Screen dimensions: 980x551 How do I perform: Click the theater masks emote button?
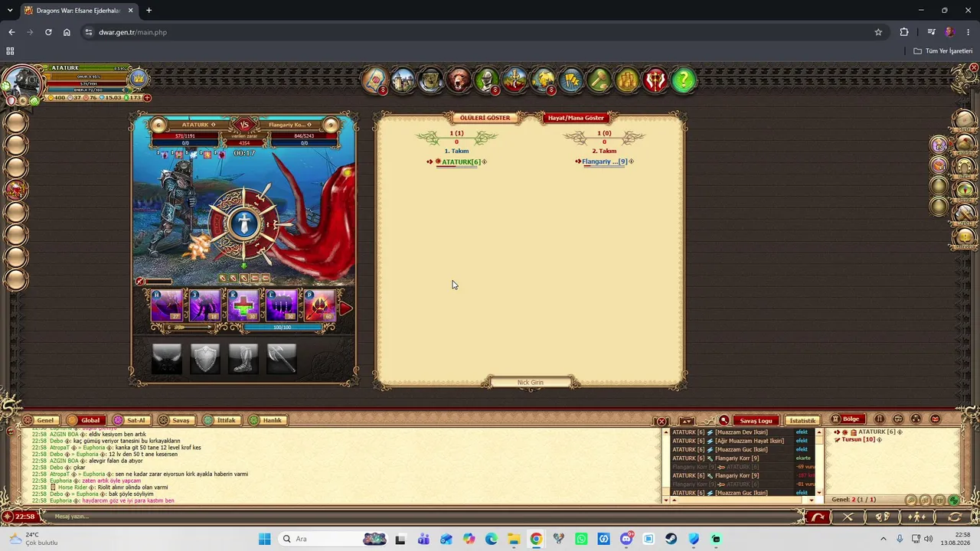(x=882, y=517)
